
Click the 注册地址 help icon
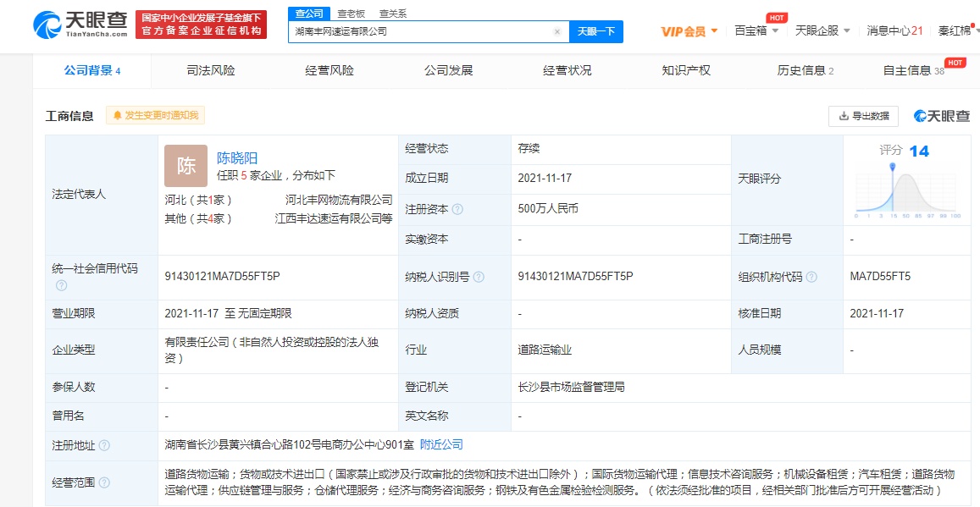[103, 446]
